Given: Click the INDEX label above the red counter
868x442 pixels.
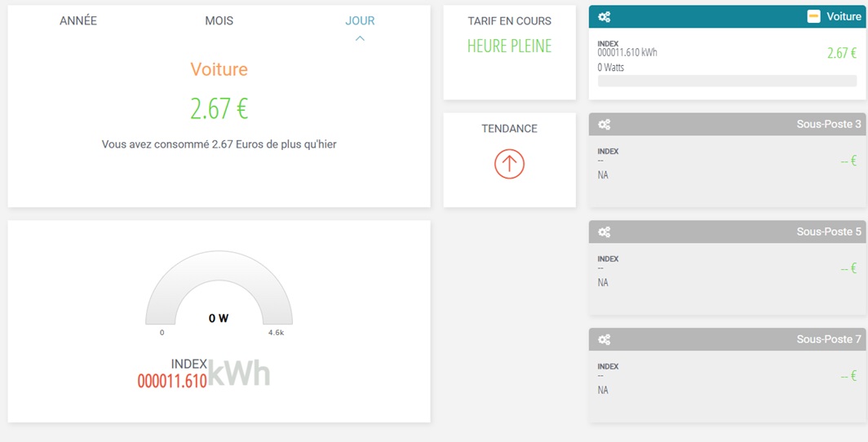Looking at the screenshot, I should tap(188, 364).
